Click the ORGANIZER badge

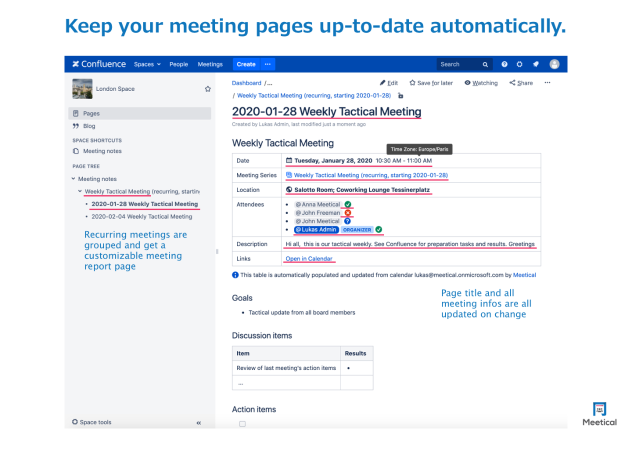[357, 230]
